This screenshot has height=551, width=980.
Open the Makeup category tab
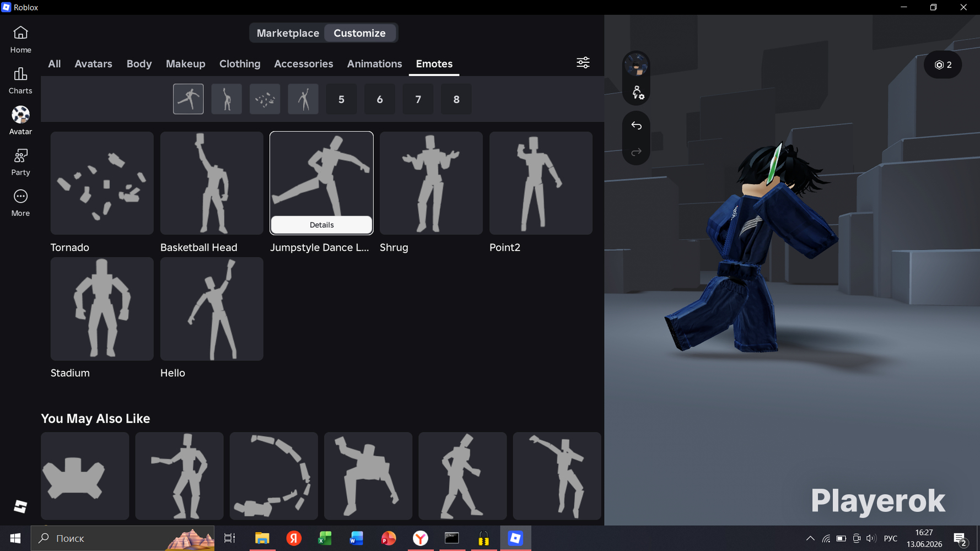pyautogui.click(x=186, y=64)
